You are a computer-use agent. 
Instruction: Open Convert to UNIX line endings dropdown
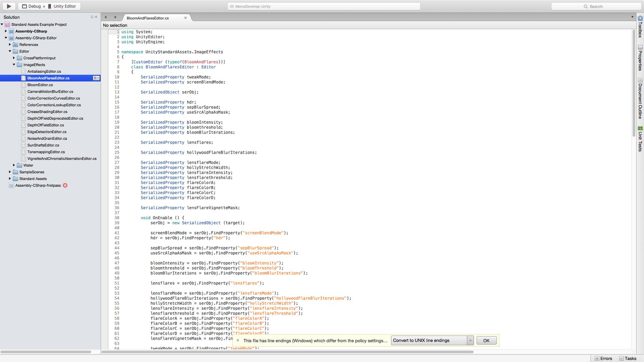coord(432,340)
